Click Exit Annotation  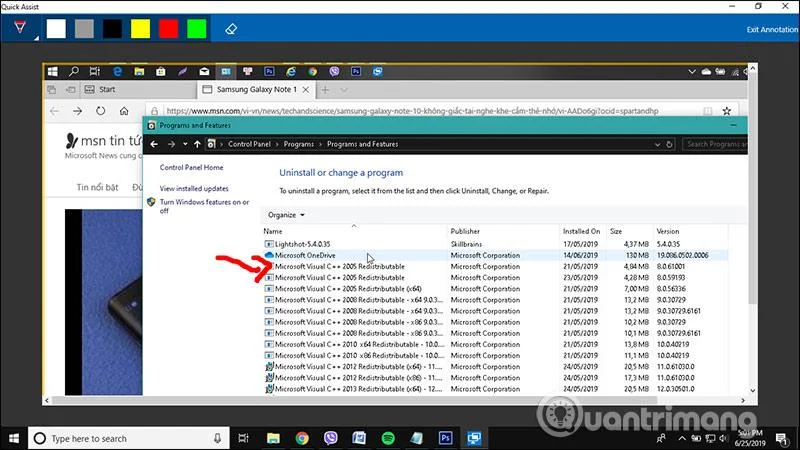coord(771,30)
